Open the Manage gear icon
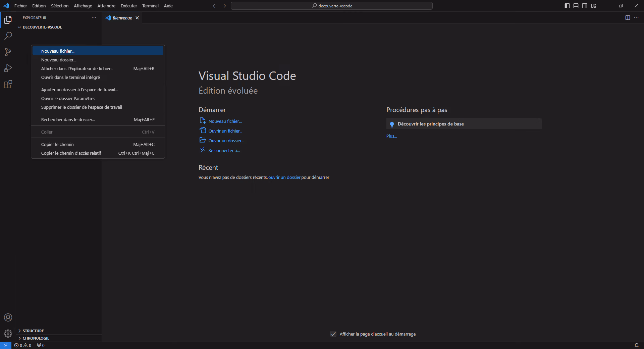 click(x=8, y=334)
